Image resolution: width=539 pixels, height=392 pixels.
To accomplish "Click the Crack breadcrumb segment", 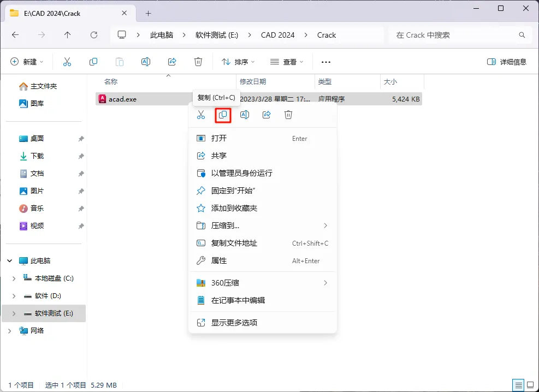I will tap(327, 35).
